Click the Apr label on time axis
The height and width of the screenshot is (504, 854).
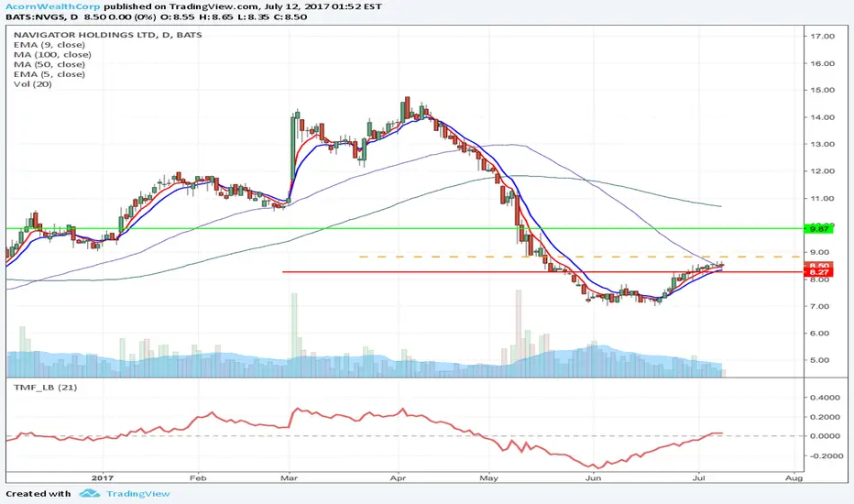[398, 478]
